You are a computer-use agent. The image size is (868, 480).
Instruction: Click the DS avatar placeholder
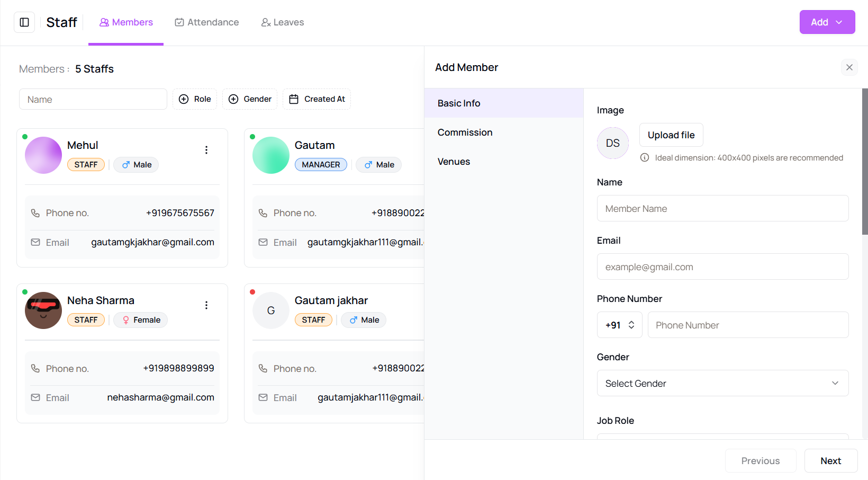coord(612,143)
